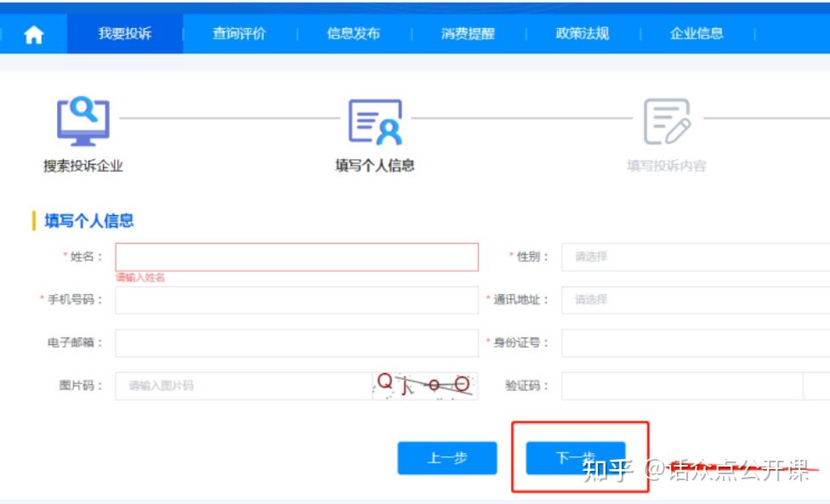
Task: Click the captcha image to refresh it
Action: pos(424,384)
